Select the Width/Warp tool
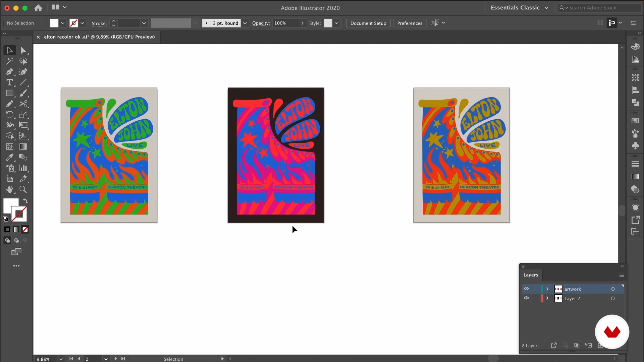This screenshot has width=644, height=362. click(9, 125)
